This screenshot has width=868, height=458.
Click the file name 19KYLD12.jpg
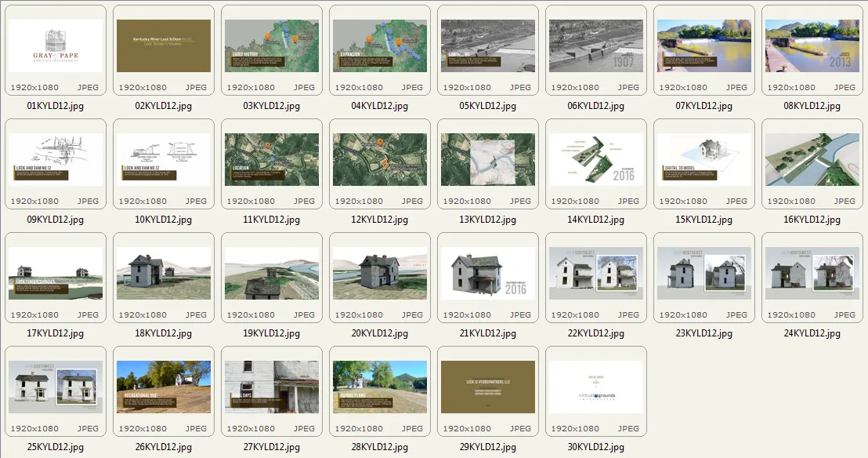pyautogui.click(x=271, y=333)
